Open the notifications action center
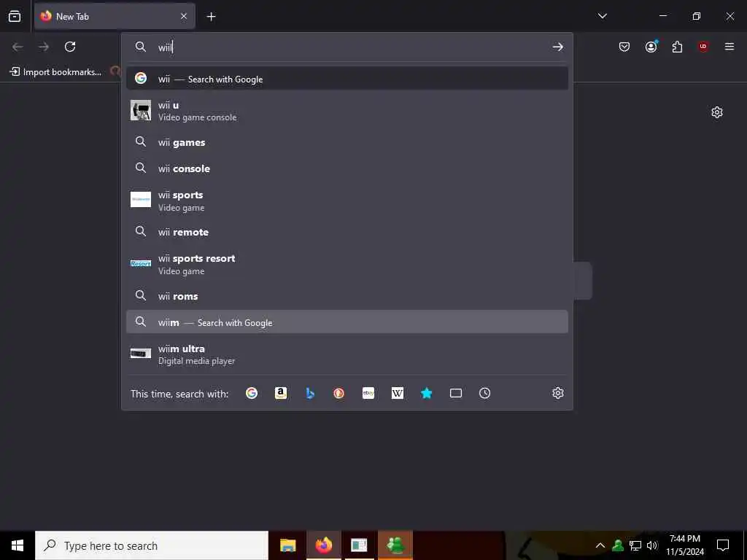Image resolution: width=747 pixels, height=560 pixels. click(723, 545)
